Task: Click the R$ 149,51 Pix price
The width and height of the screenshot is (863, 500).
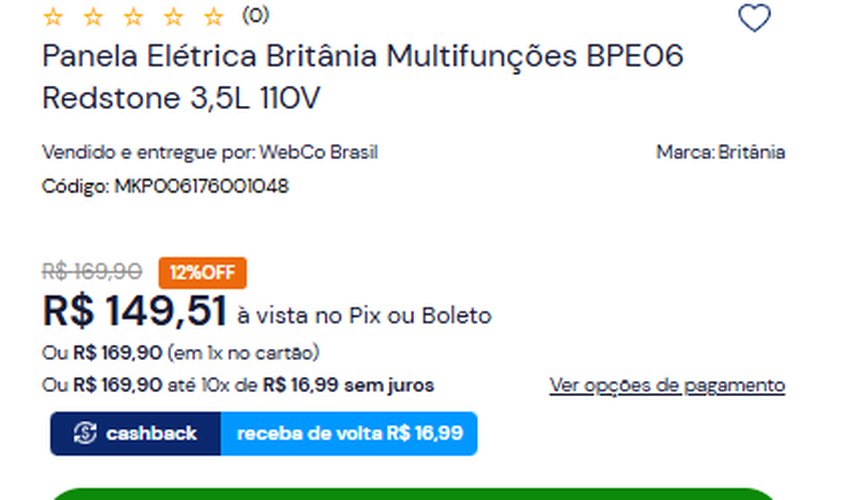Action: 135,312
